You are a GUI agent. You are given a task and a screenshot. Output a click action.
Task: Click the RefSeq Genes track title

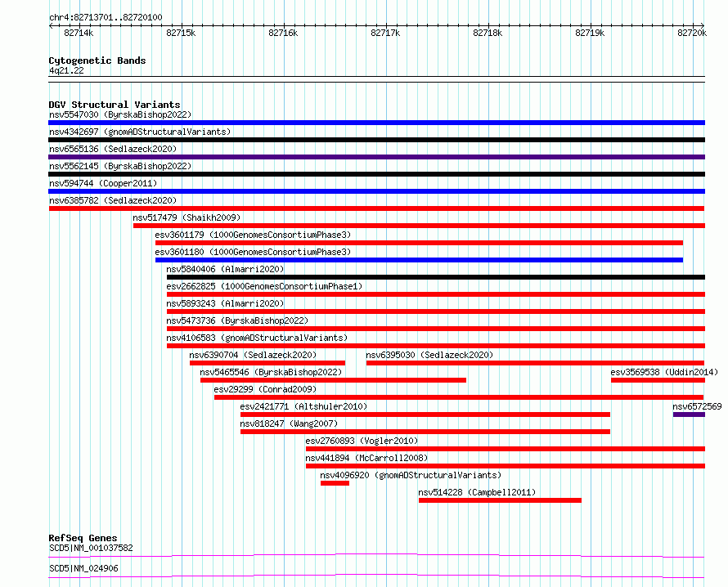coord(83,538)
